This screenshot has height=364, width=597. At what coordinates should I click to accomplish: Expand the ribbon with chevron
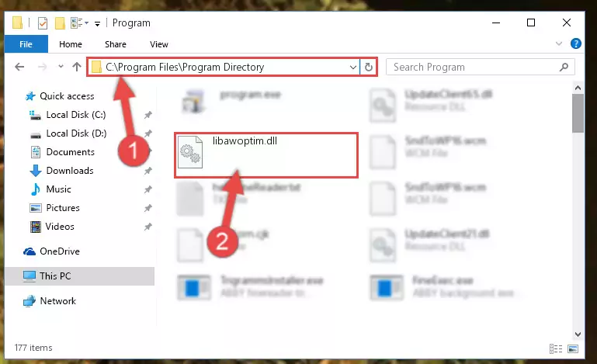(558, 43)
